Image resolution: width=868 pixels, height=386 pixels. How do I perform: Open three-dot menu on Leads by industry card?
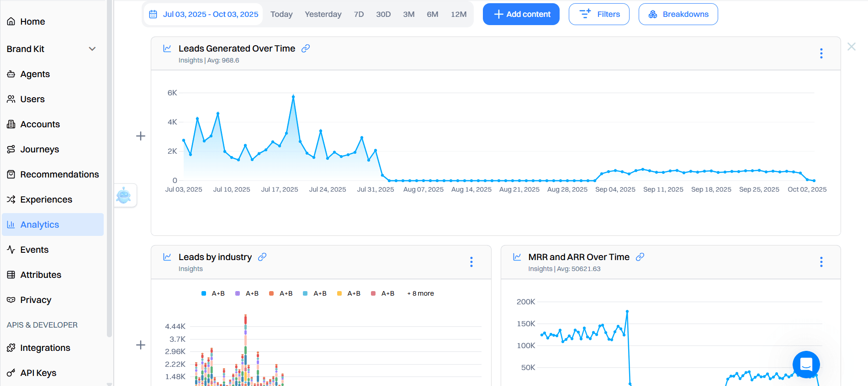[x=471, y=262]
